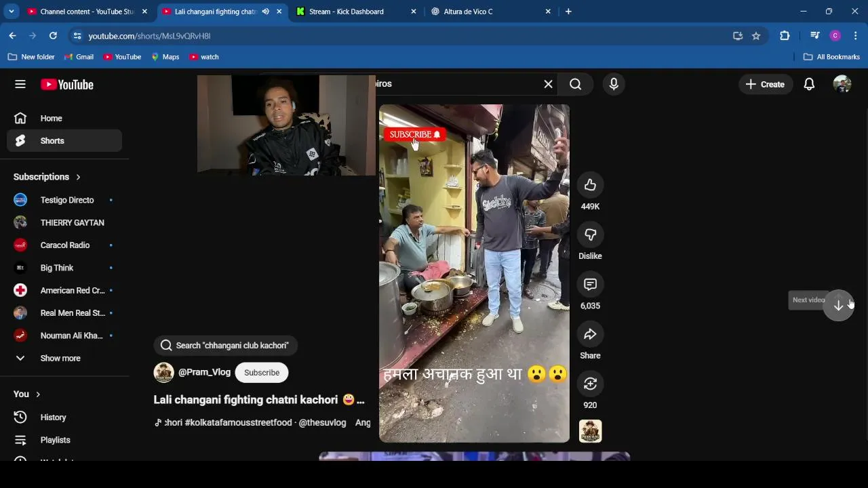Viewport: 868px width, 488px height.
Task: Open the tab search dropdown arrow
Action: point(11,12)
